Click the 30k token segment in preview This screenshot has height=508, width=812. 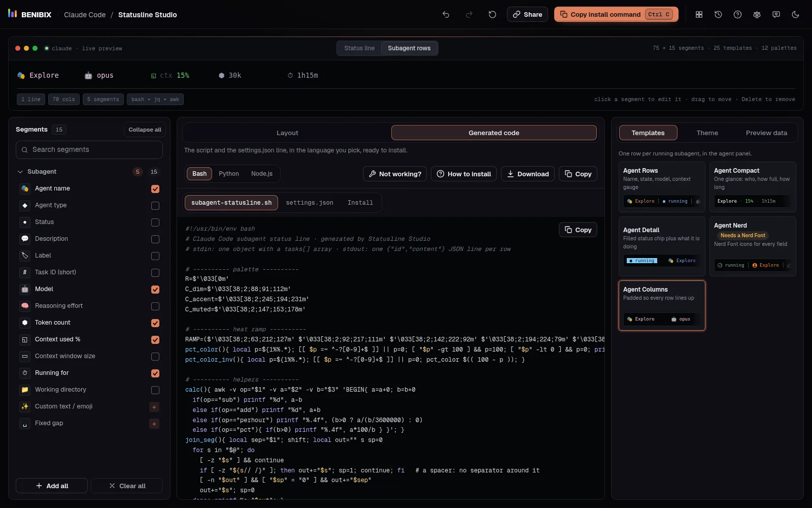click(x=230, y=75)
